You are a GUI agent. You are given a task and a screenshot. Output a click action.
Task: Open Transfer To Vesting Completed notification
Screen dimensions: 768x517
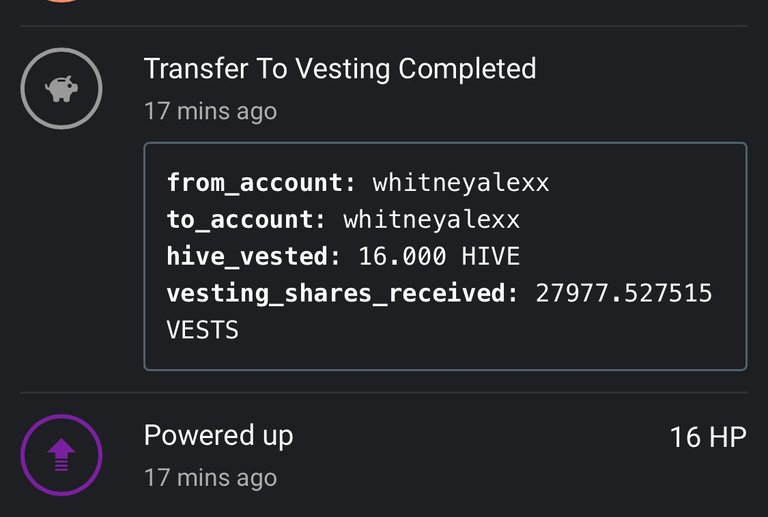pos(340,69)
